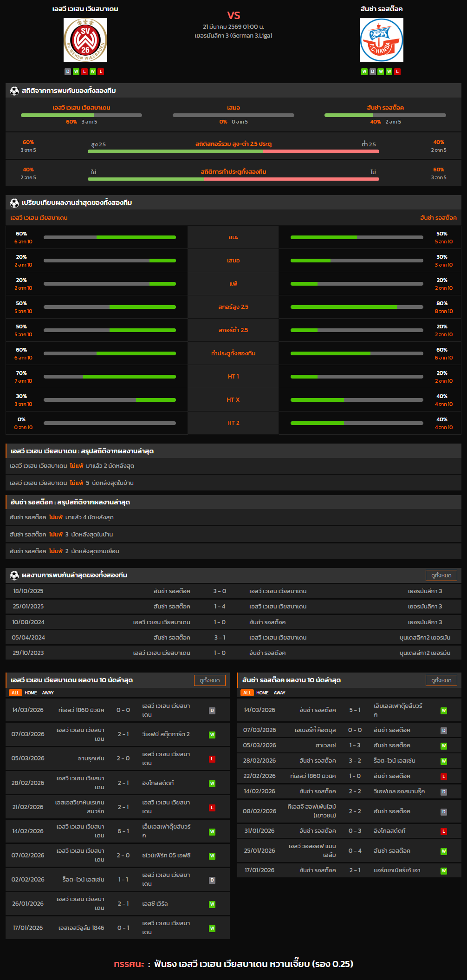The height and width of the screenshot is (980, 467).
Task: Click L badge for 05/03/2026 Wiesbaden match
Action: [x=212, y=759]
